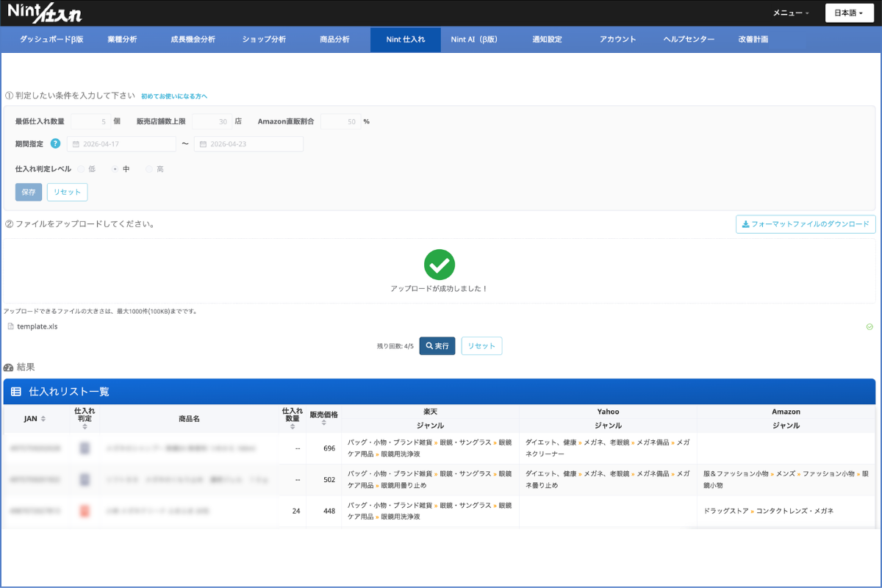The width and height of the screenshot is (882, 588).
Task: Click the price value 502
Action: [x=329, y=479]
